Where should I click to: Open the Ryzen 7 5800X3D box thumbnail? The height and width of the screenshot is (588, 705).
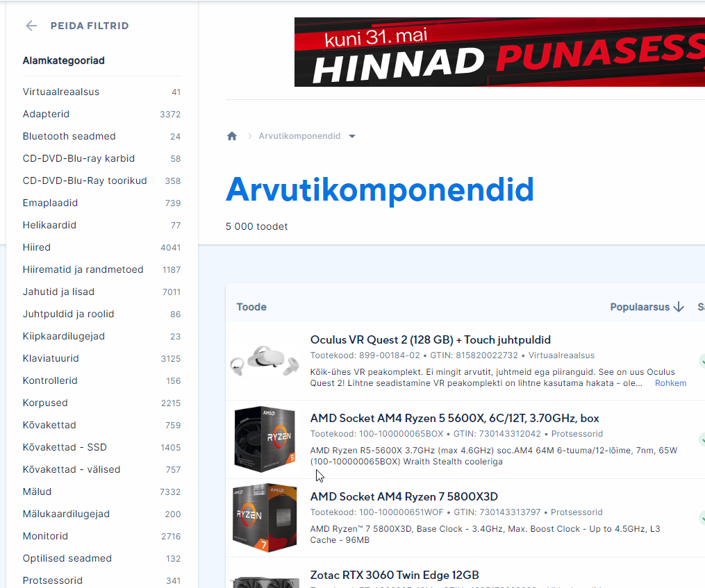pos(265,517)
